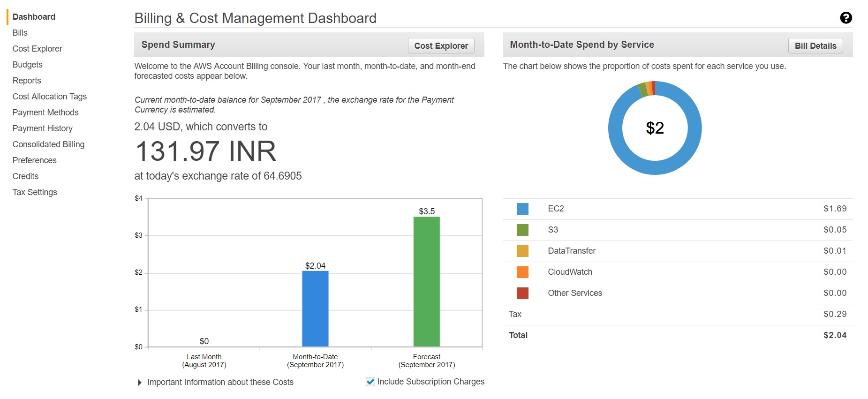This screenshot has width=868, height=399.
Task: Open Tax Settings
Action: (x=35, y=192)
